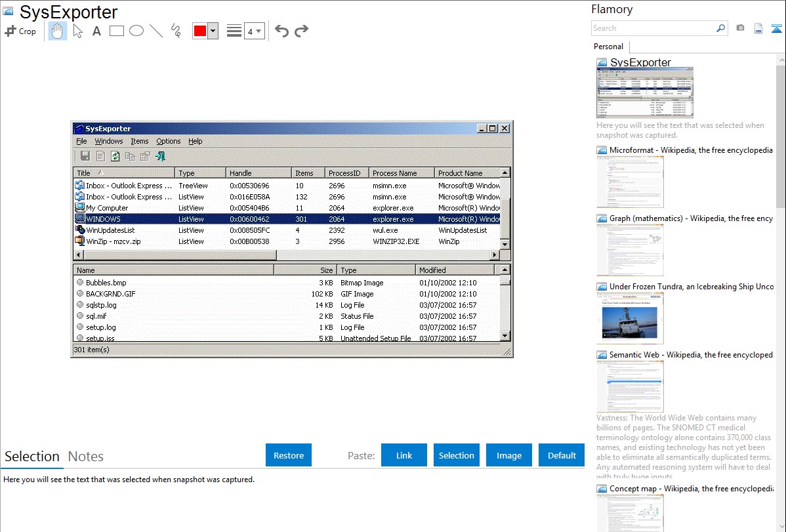Click the Properties icon in SysExporter toolbar
Viewport: 786px width, 532px height.
point(146,156)
